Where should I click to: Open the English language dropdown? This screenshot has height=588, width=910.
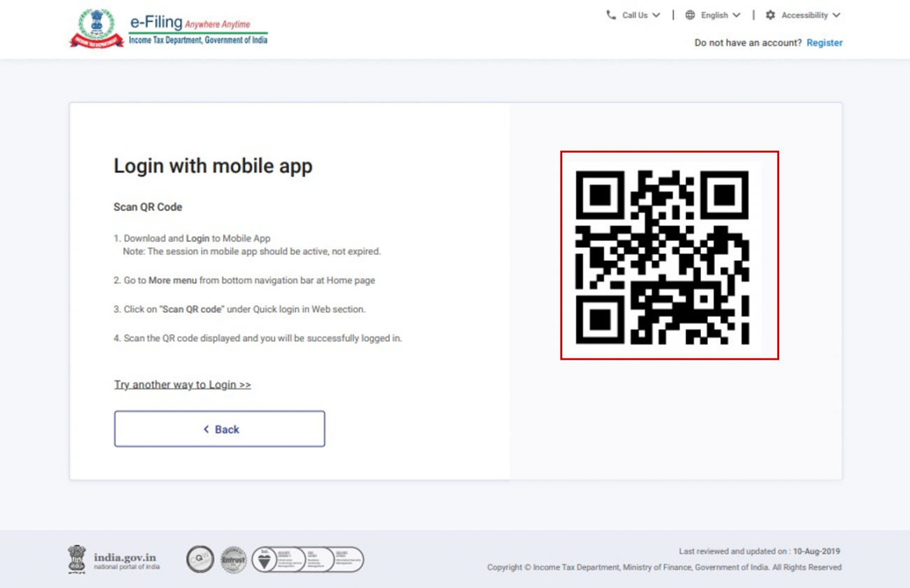(715, 15)
